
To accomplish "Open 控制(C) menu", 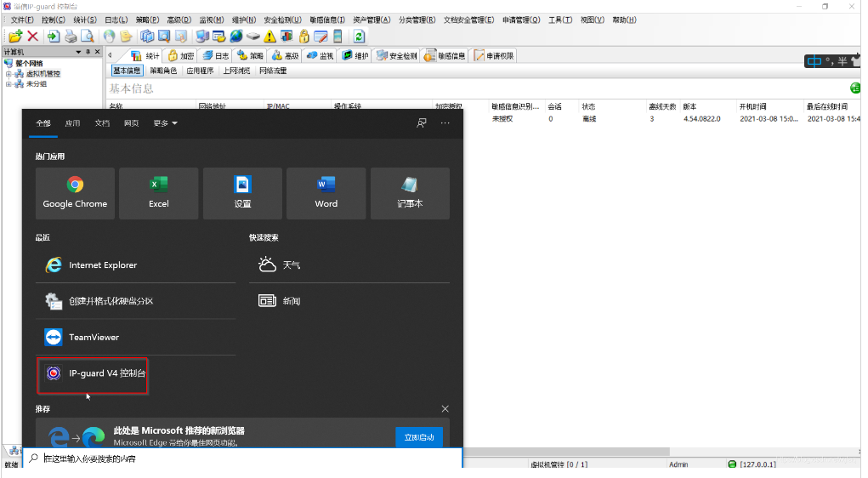I will [x=54, y=20].
